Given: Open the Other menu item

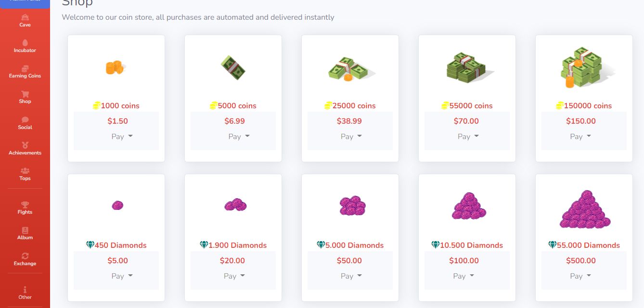Looking at the screenshot, I should (x=25, y=293).
